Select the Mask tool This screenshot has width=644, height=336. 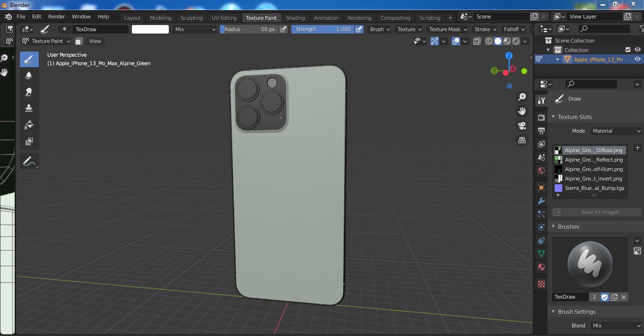click(x=29, y=141)
